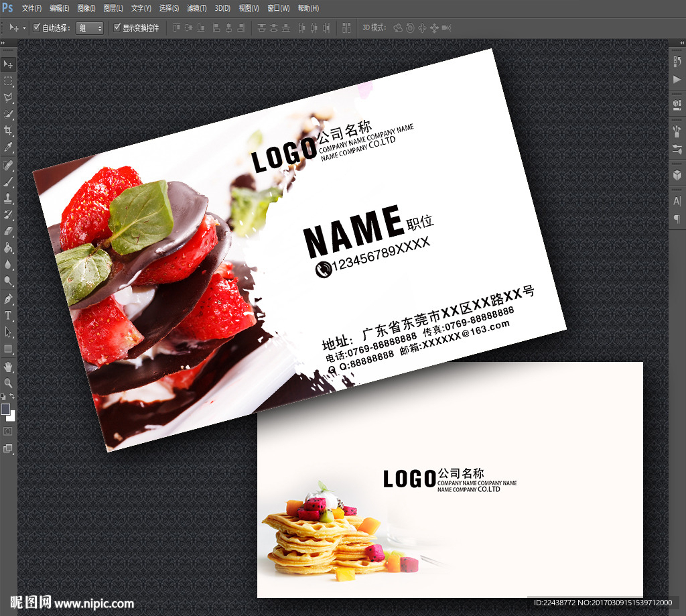The image size is (686, 616).
Task: Swap foreground and background colors
Action: point(13,397)
